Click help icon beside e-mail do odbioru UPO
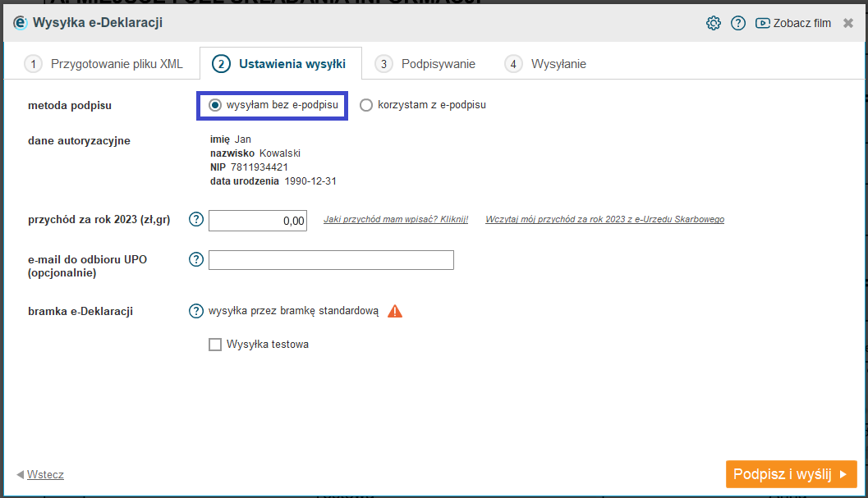Image resolution: width=868 pixels, height=498 pixels. pos(196,259)
